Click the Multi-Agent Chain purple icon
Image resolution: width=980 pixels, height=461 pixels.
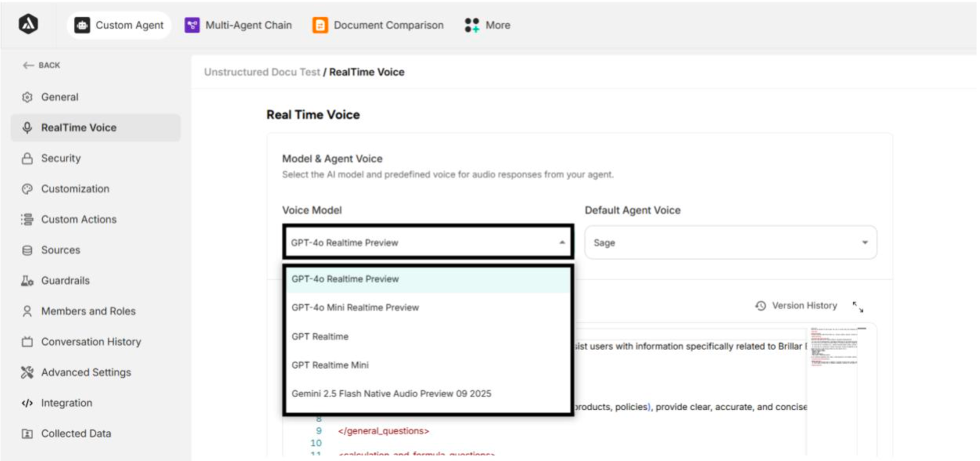(192, 25)
